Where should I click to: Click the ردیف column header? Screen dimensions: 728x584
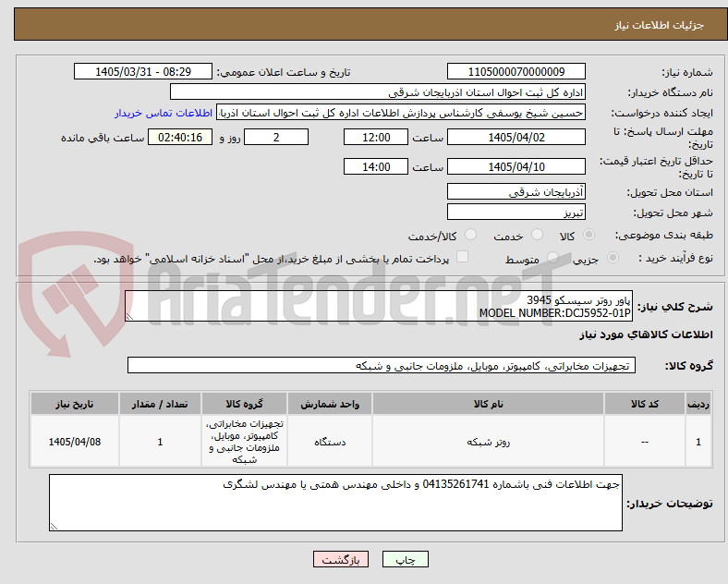(698, 404)
